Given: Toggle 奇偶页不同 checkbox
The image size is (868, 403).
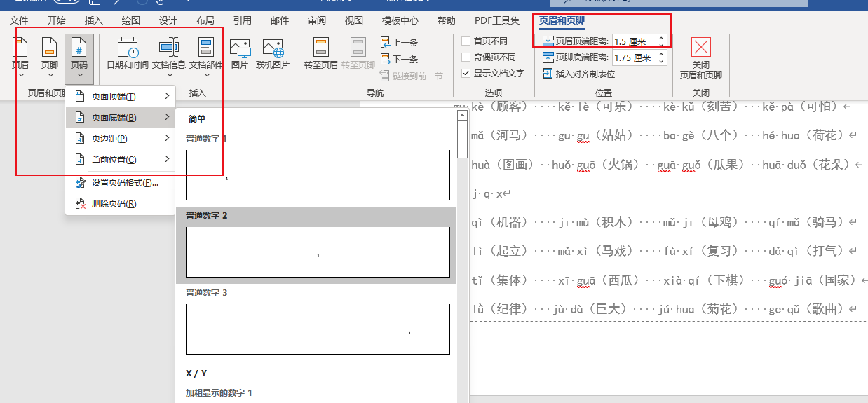Looking at the screenshot, I should (x=466, y=57).
